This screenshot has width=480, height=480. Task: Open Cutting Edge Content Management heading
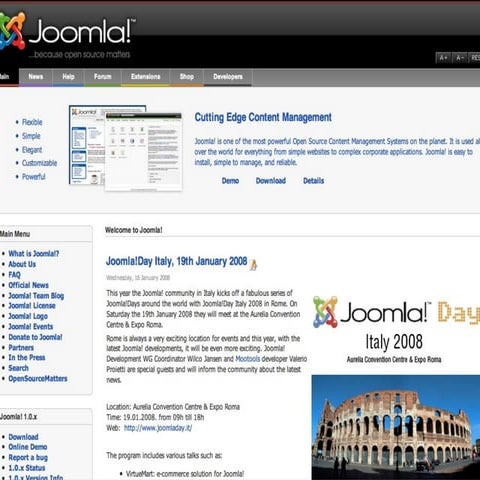tap(263, 117)
